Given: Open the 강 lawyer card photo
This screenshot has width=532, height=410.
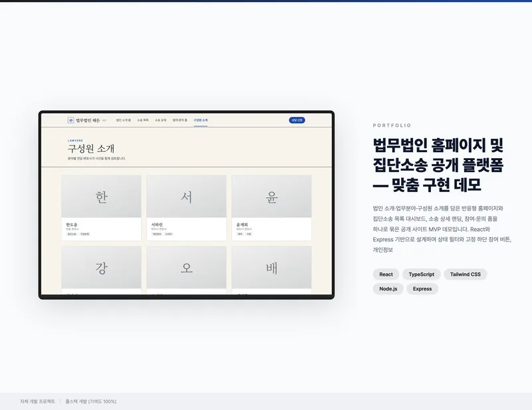Looking at the screenshot, I should point(102,268).
